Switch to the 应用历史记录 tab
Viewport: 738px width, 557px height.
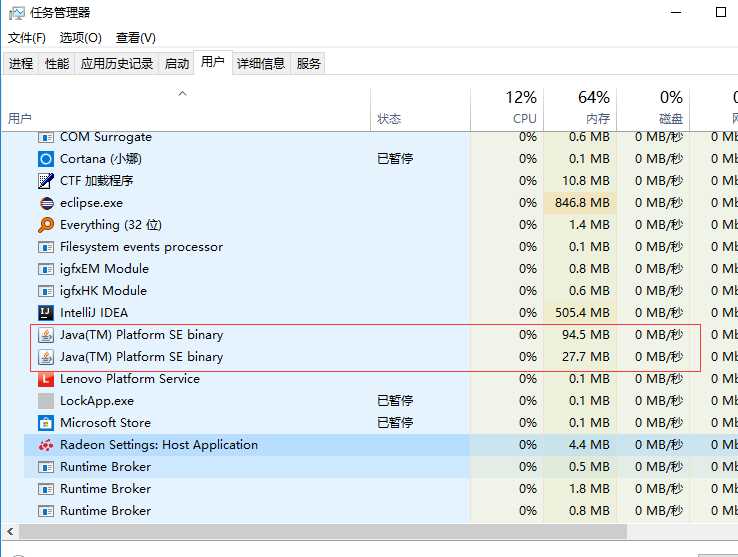[x=117, y=64]
